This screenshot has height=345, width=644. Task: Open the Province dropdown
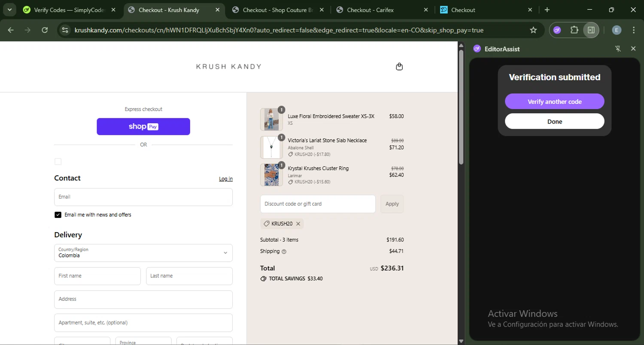pos(143,341)
